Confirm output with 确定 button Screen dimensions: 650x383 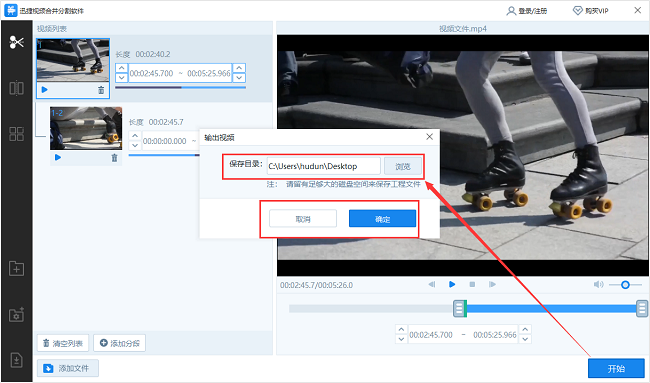coord(382,219)
